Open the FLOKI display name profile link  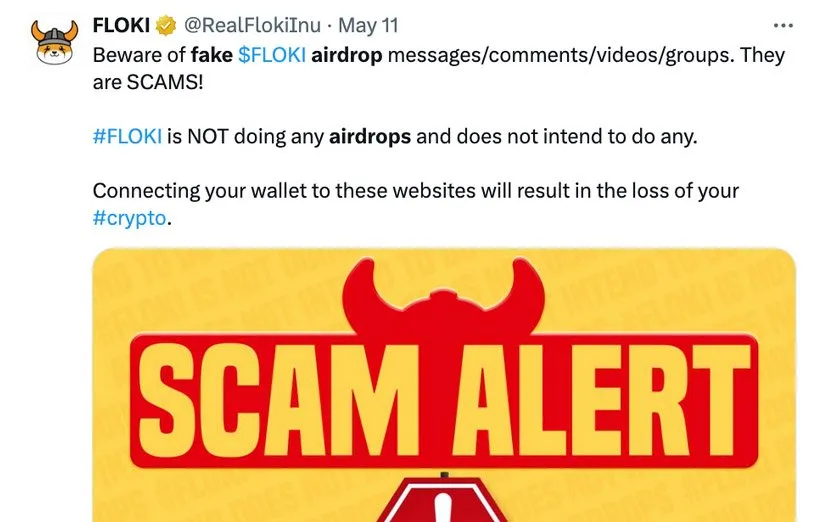(122, 25)
